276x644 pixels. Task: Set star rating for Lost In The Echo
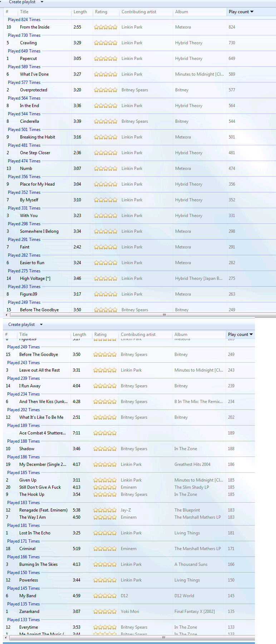coord(105,533)
